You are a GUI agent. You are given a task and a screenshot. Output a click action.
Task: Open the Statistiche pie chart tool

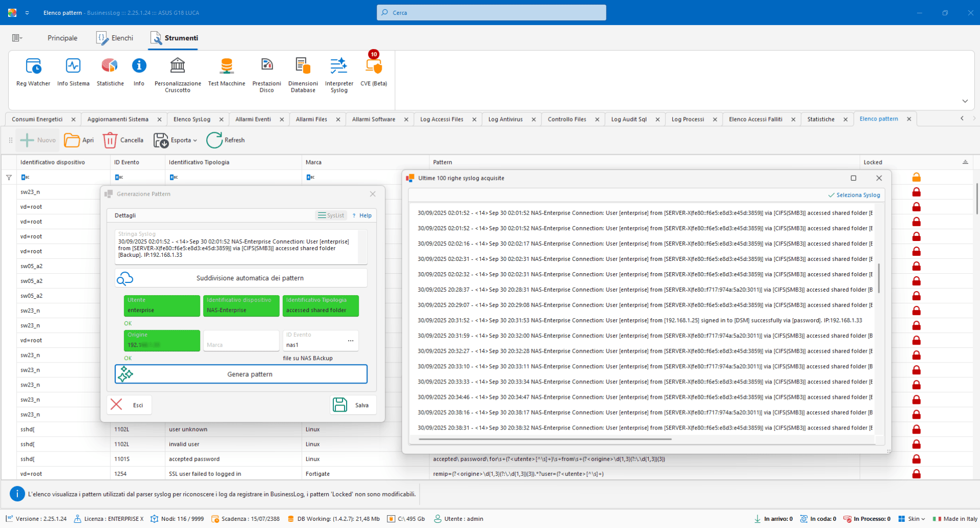click(x=110, y=72)
